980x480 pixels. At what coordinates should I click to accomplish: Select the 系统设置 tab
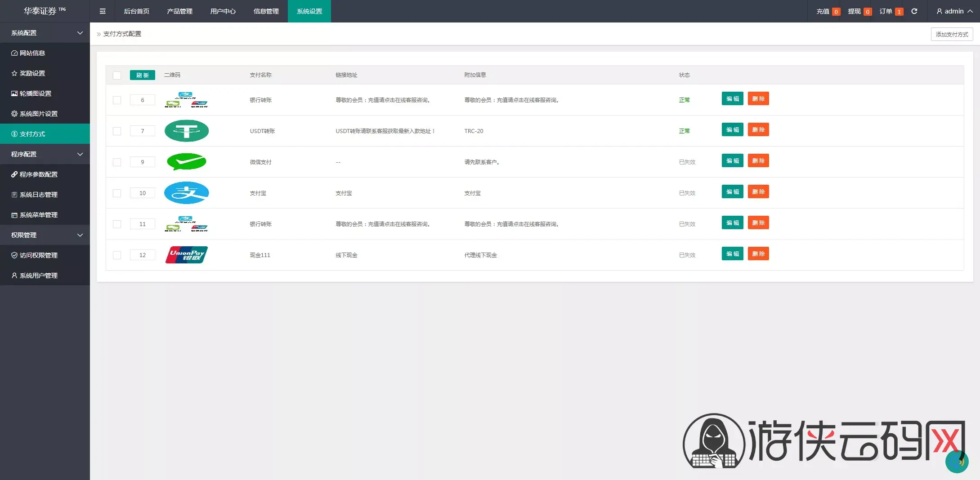309,11
